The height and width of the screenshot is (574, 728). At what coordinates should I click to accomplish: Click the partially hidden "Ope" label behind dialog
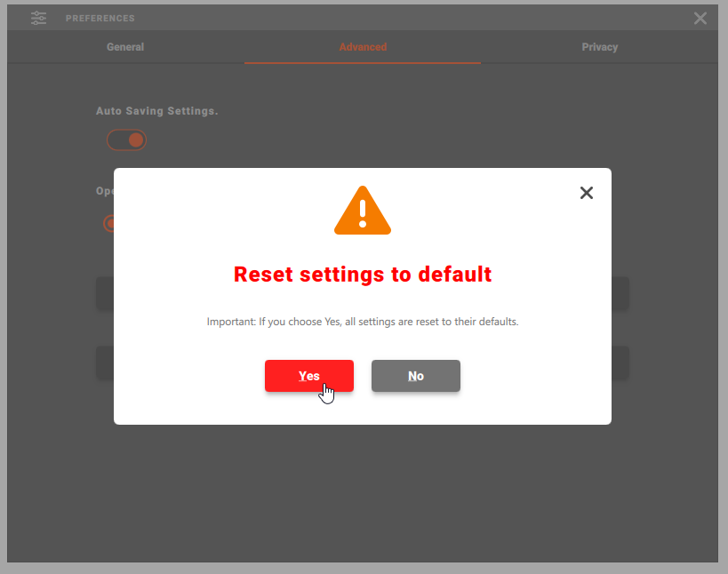104,190
